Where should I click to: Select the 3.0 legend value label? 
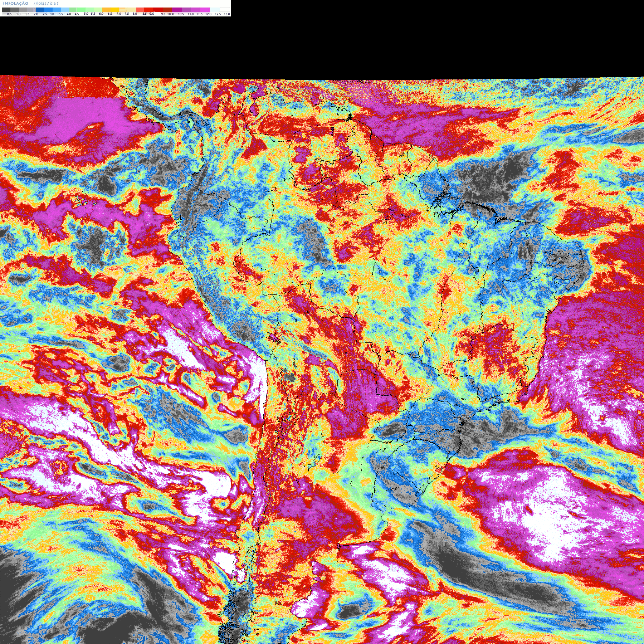coord(52,14)
